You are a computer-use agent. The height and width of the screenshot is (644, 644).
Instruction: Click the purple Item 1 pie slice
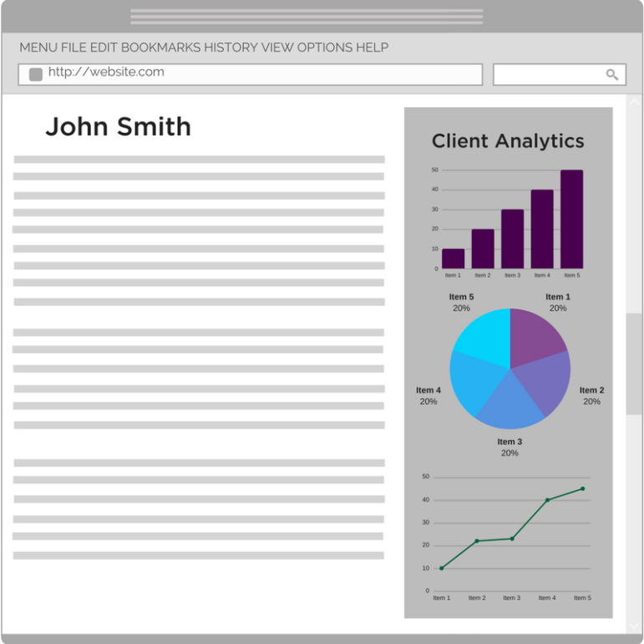534,337
